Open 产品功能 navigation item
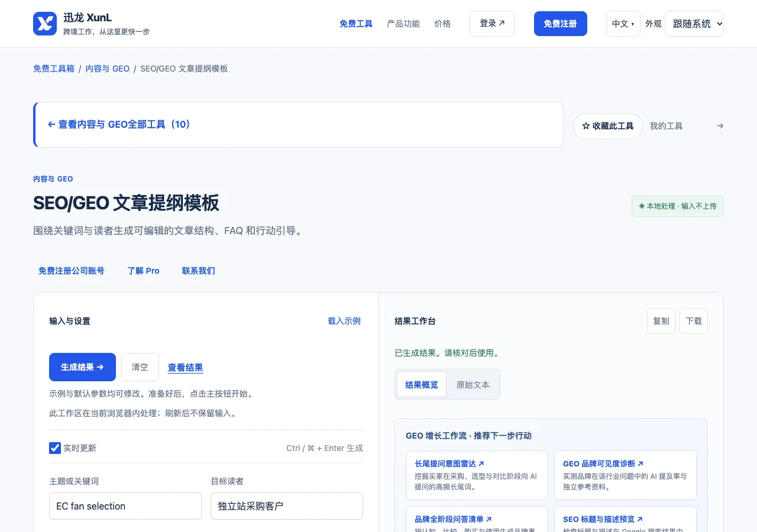The height and width of the screenshot is (532, 757). pyautogui.click(x=403, y=24)
